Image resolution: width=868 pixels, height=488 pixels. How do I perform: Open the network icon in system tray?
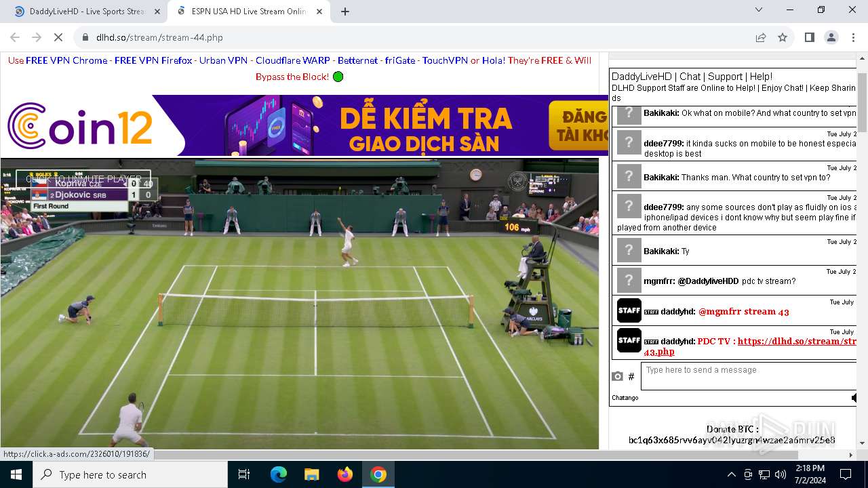[764, 474]
